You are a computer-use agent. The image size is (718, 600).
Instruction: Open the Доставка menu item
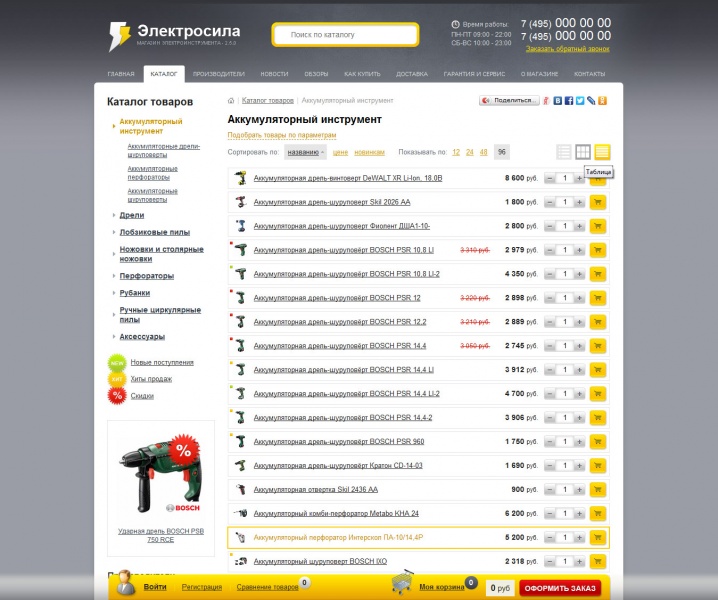coord(412,74)
